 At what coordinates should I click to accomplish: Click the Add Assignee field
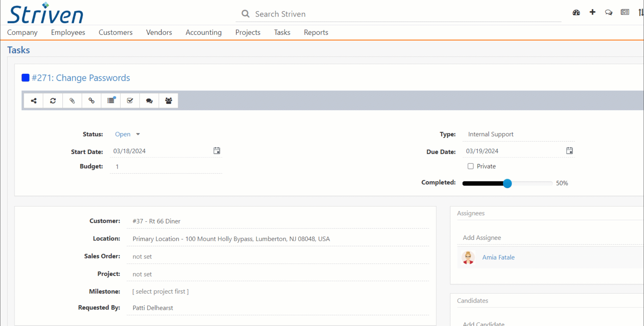coord(551,238)
